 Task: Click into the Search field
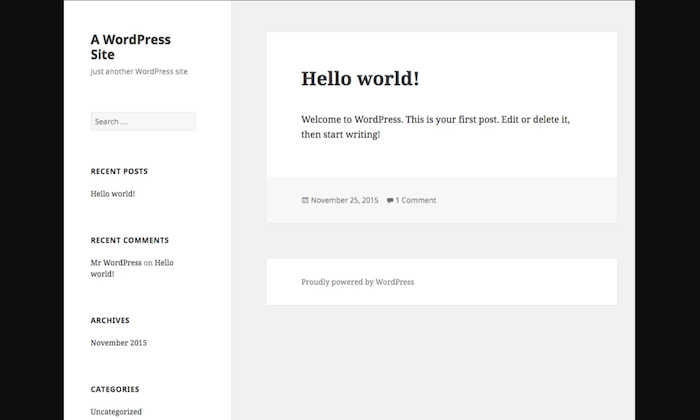143,121
